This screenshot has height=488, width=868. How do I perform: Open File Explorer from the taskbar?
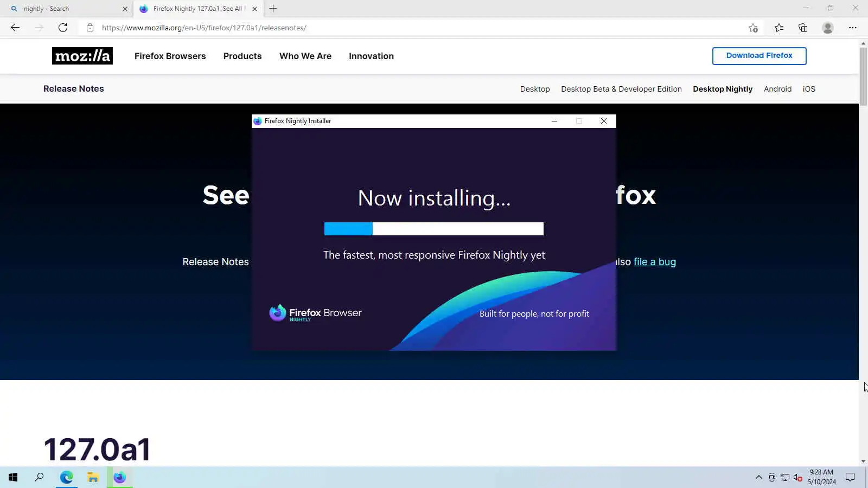(x=93, y=477)
